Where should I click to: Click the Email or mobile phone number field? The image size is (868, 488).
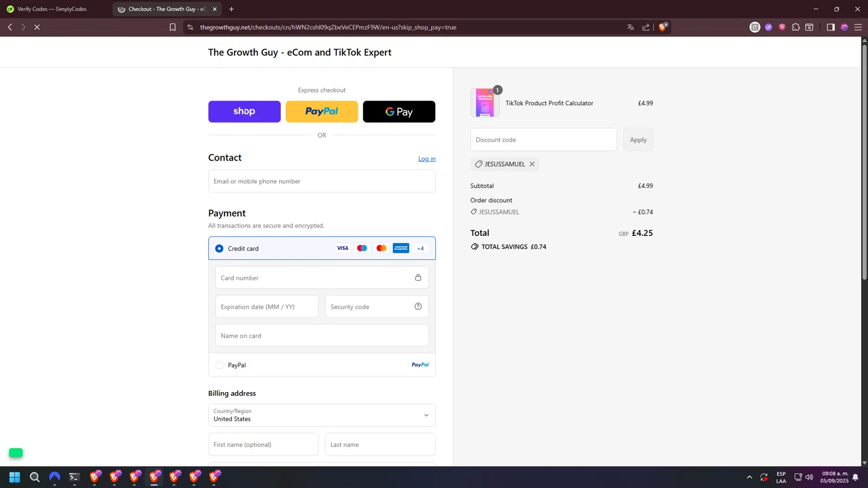coord(322,181)
